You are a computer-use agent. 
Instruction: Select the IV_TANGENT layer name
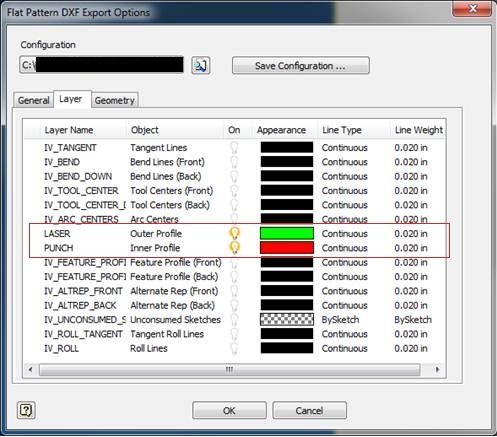(70, 148)
